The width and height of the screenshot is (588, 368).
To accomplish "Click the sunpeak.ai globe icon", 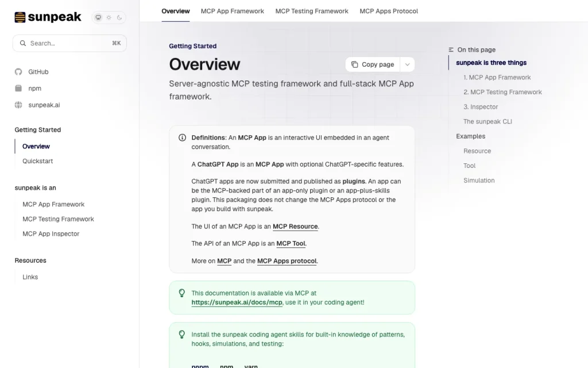I will 18,105.
